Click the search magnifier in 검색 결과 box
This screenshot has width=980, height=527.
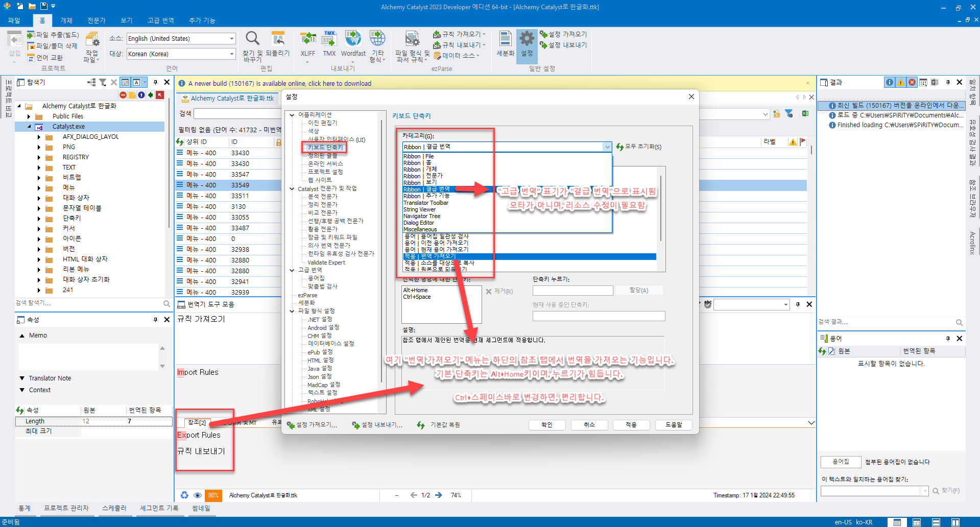pos(959,322)
